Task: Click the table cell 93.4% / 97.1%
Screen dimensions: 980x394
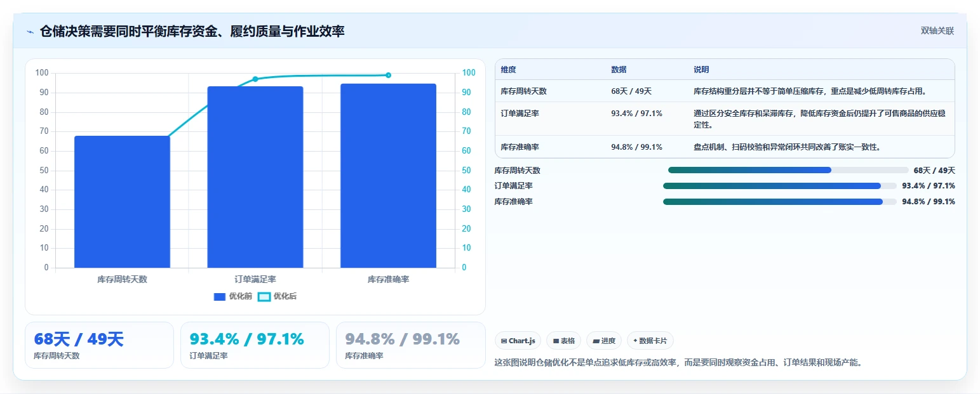Action: click(636, 114)
